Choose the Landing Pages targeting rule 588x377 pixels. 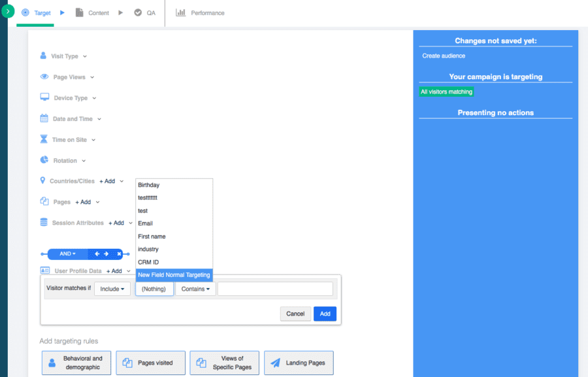pyautogui.click(x=298, y=363)
